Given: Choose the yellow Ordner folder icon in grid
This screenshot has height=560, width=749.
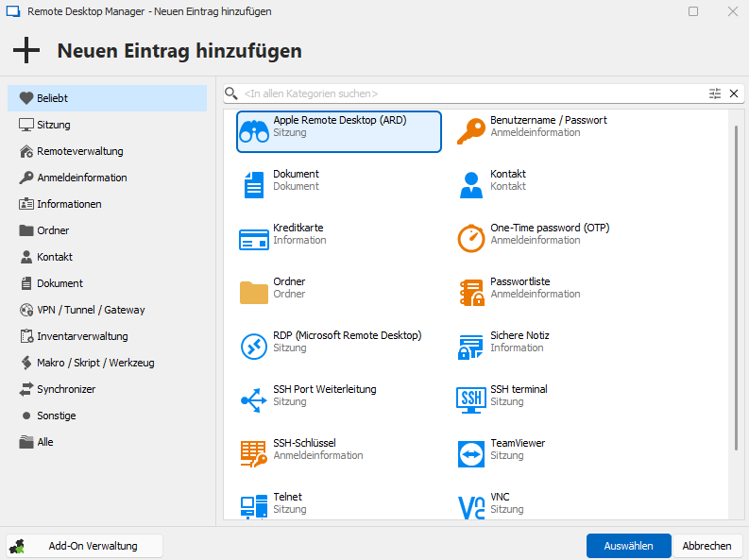Looking at the screenshot, I should click(254, 293).
